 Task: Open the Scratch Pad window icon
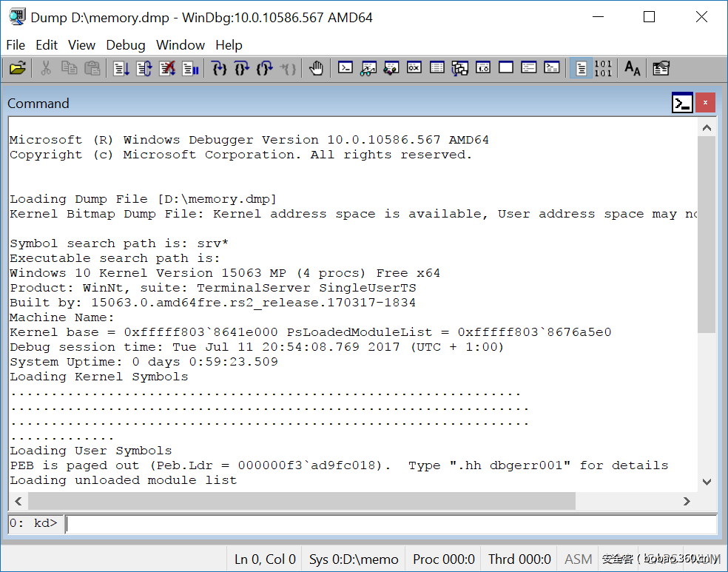(x=505, y=68)
